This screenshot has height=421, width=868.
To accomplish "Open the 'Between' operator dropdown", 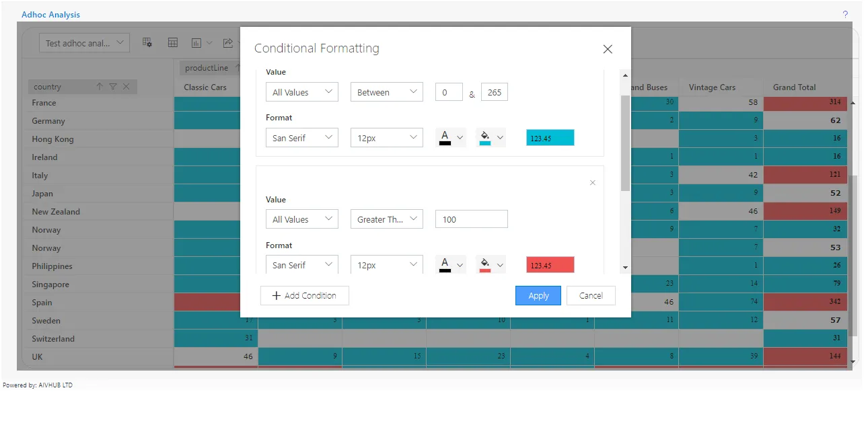I will (x=386, y=91).
